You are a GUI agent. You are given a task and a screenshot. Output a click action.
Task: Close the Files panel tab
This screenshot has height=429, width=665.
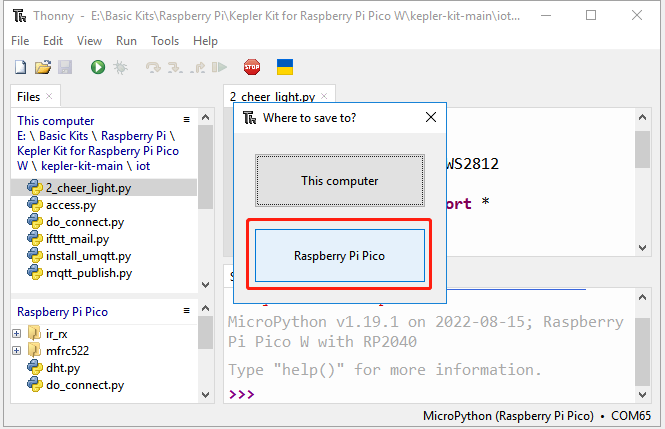point(49,96)
